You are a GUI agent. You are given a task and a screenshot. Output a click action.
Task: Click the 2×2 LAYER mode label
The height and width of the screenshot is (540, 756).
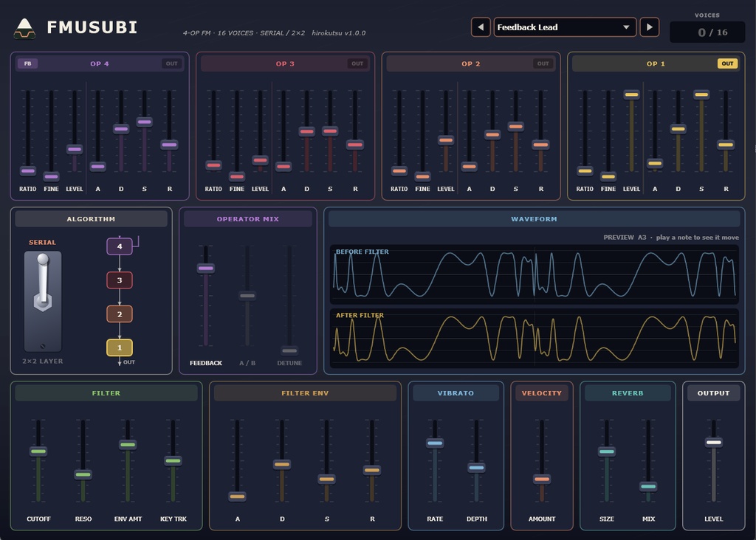[42, 361]
